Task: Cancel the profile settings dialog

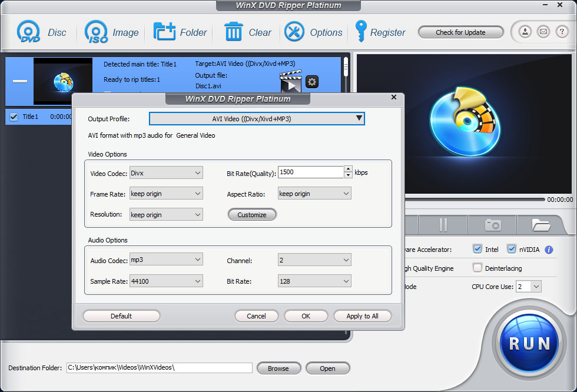Action: (257, 316)
